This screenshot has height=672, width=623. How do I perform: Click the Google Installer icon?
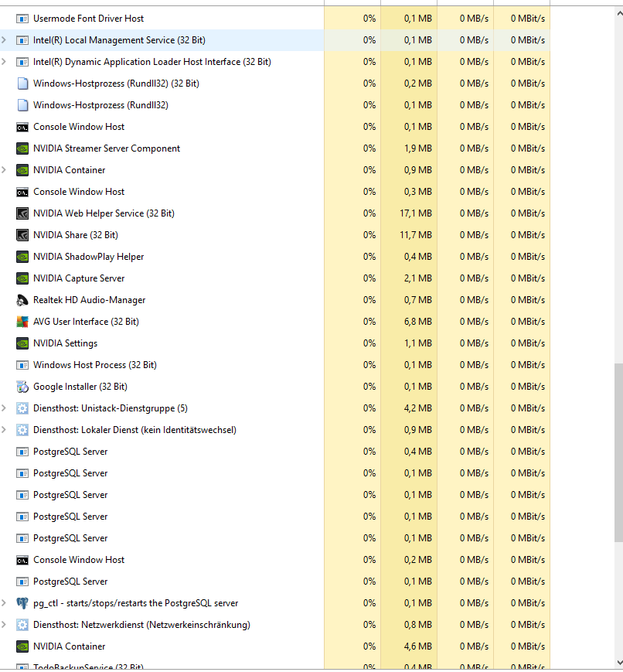22,387
